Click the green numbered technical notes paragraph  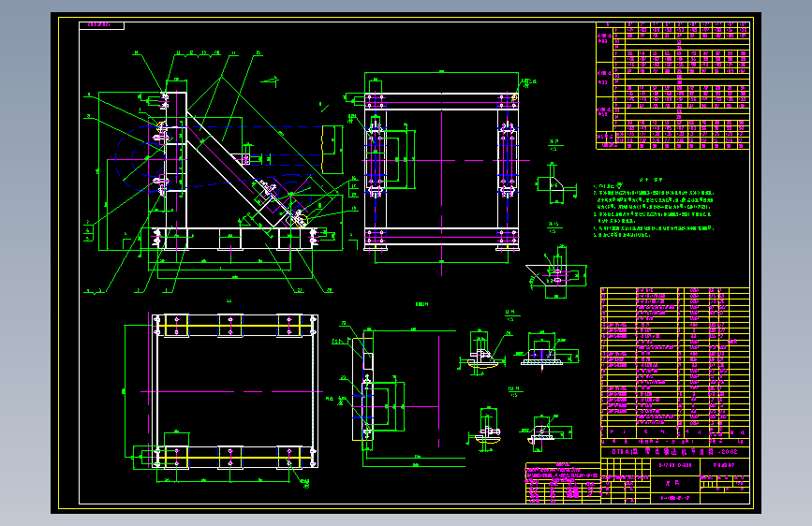click(654, 210)
